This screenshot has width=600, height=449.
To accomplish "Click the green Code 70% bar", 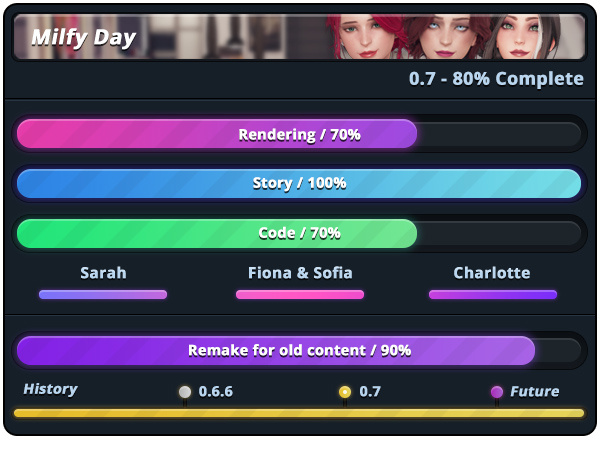I will pos(299,233).
